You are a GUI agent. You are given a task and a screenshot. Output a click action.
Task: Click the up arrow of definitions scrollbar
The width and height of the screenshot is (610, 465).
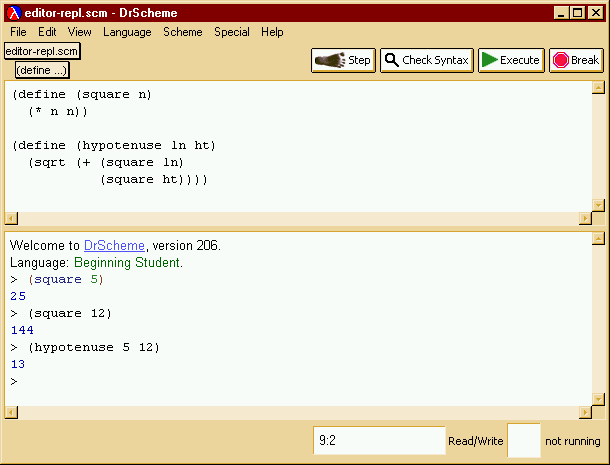point(598,87)
